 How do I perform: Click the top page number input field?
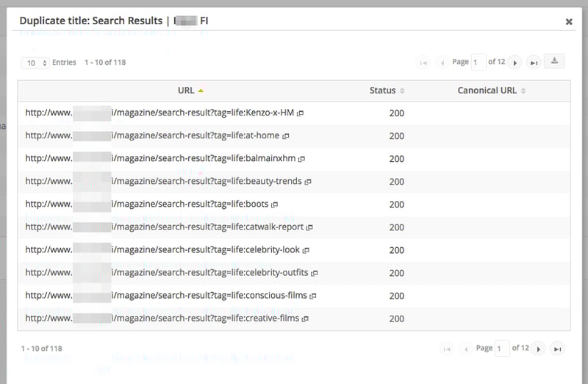478,63
